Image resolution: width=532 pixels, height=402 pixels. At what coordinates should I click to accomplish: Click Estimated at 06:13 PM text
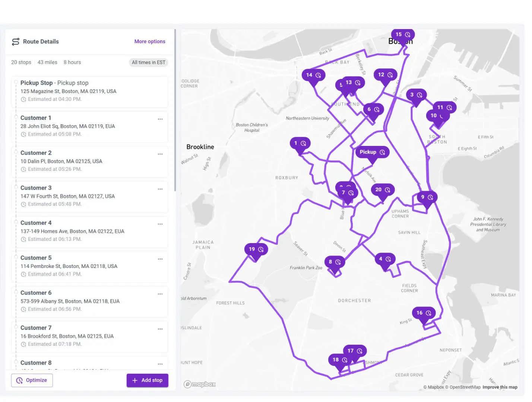tap(55, 239)
